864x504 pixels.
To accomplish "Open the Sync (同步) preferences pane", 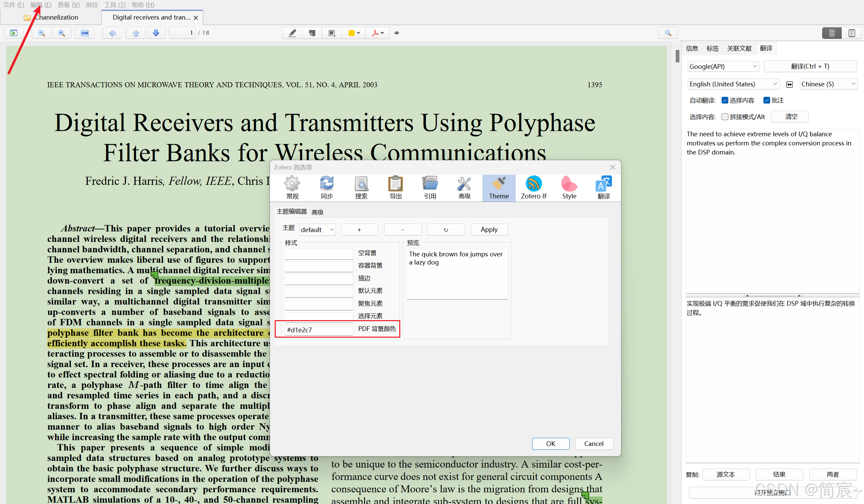I will click(326, 188).
